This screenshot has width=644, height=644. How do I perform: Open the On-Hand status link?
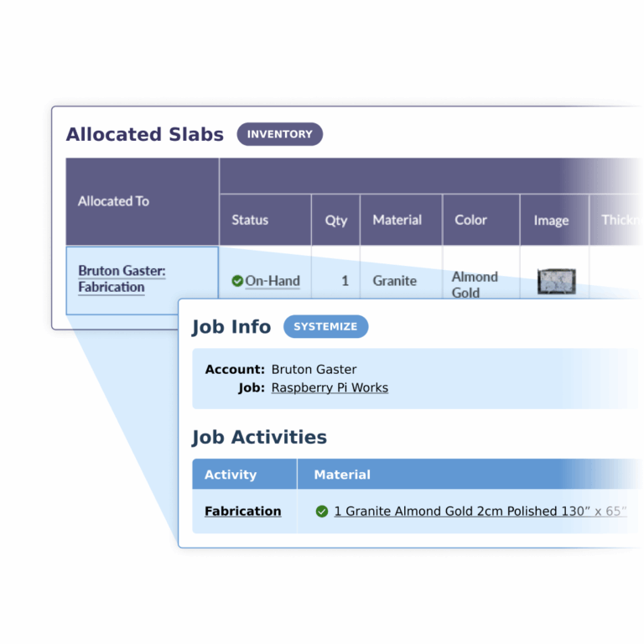[273, 281]
